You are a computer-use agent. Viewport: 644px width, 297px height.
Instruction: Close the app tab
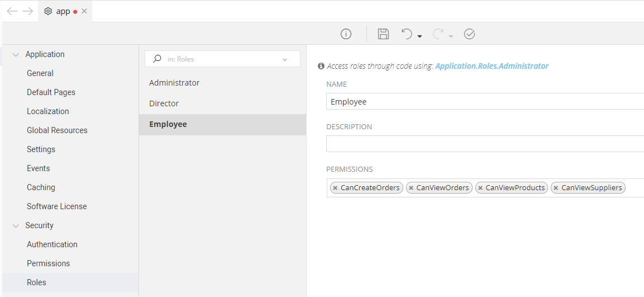click(x=84, y=11)
